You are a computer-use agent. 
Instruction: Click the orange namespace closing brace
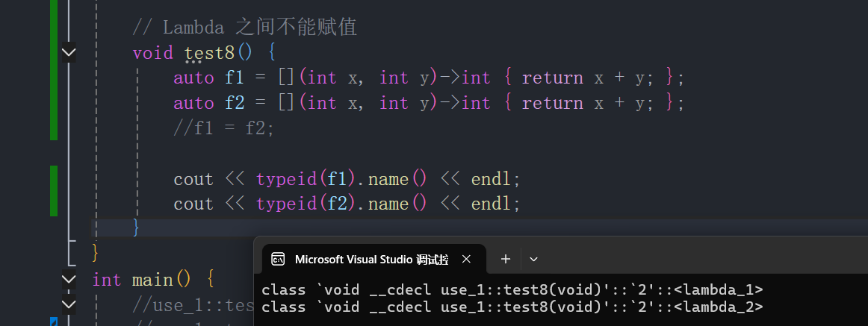95,252
